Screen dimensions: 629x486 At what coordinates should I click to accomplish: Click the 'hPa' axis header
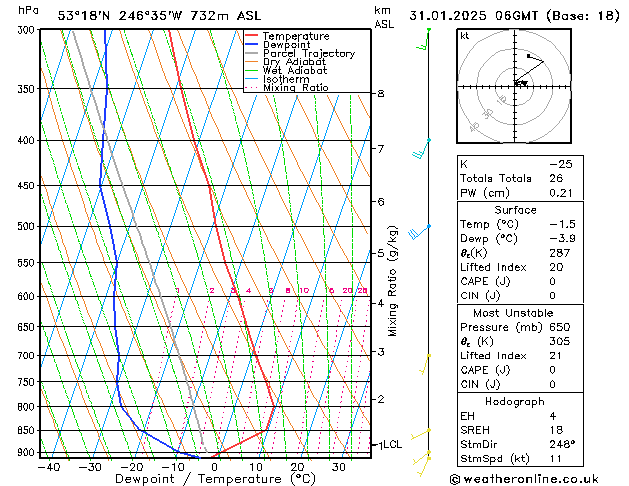click(x=28, y=11)
